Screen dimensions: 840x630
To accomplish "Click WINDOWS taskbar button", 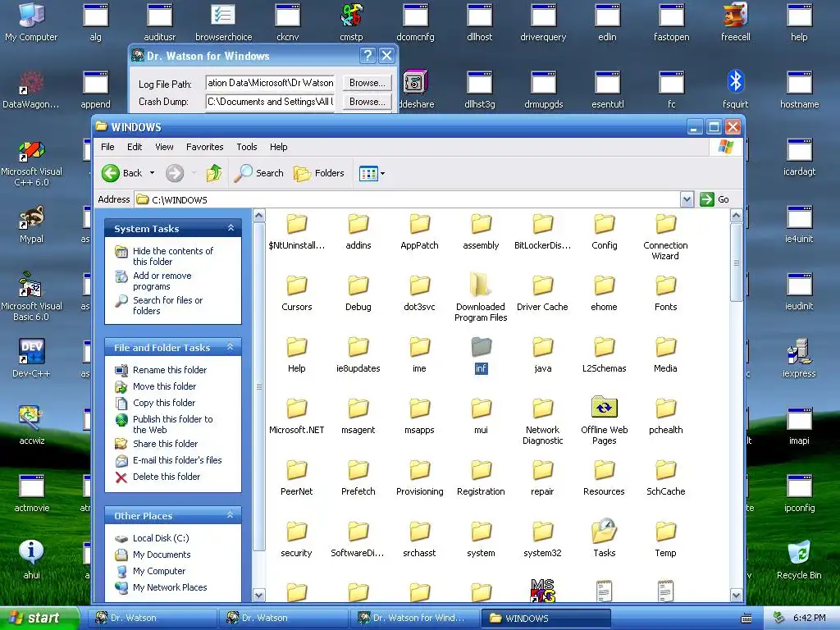I will click(546, 618).
